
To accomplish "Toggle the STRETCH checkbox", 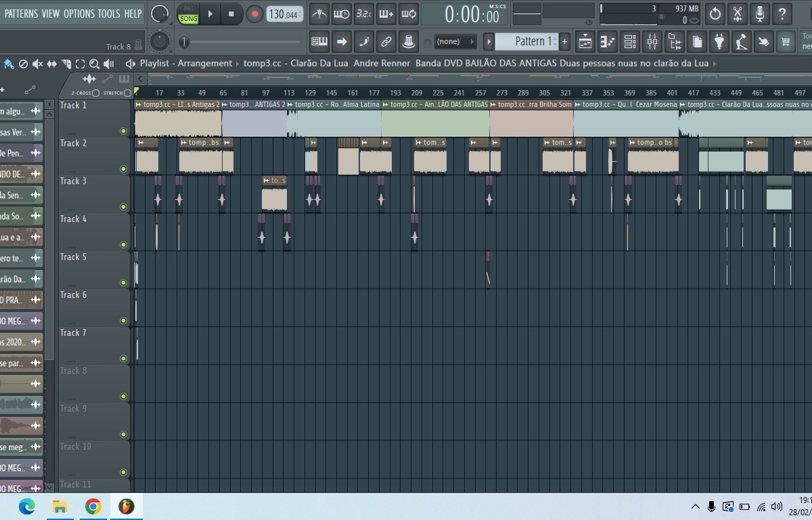I will point(127,93).
